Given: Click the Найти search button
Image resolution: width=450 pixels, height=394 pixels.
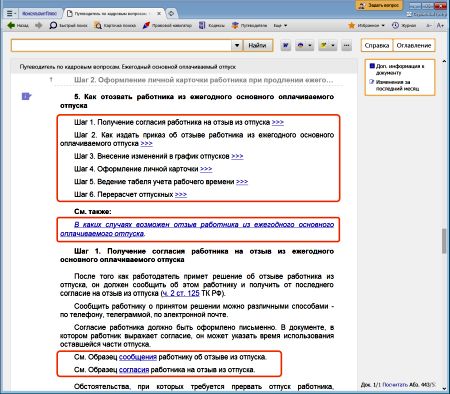Looking at the screenshot, I should pos(257,45).
